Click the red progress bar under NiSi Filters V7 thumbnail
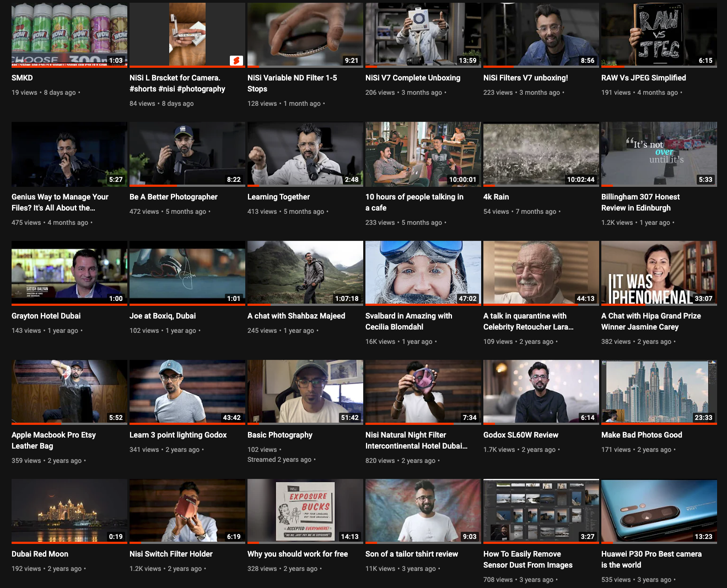 click(x=499, y=66)
